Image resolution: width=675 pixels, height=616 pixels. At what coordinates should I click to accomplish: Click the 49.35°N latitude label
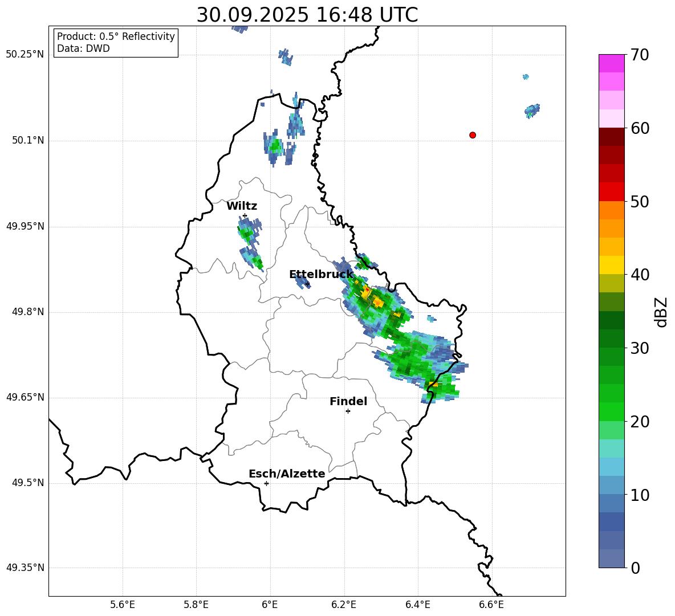[x=25, y=568]
